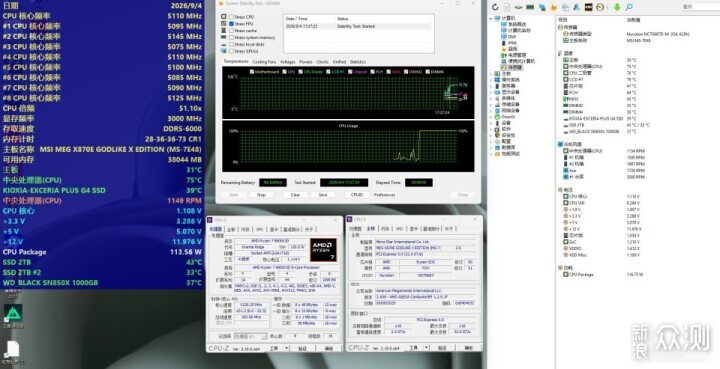
Task: Toggle the Motherboard graph checkbox
Action: (252, 72)
